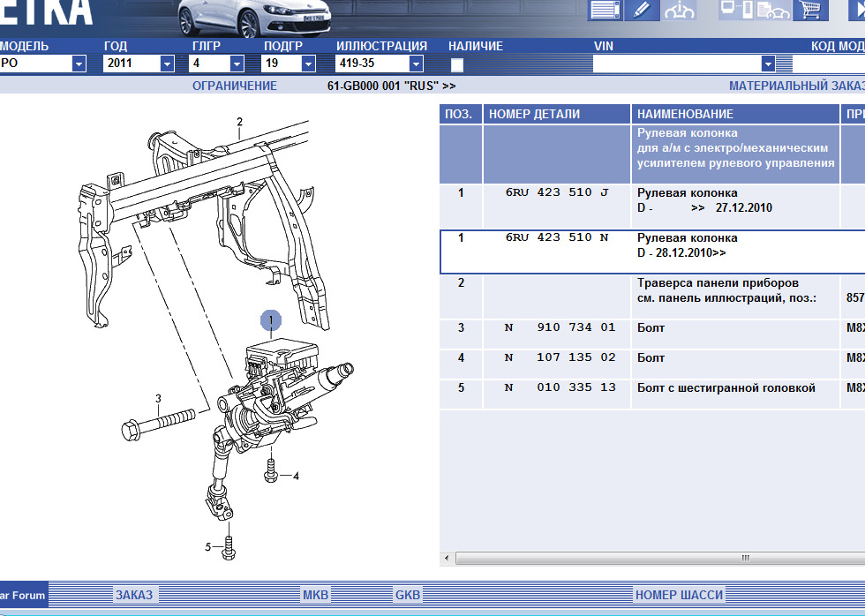Expand the ГОД 2011 dropdown
This screenshot has width=865, height=616.
(167, 64)
